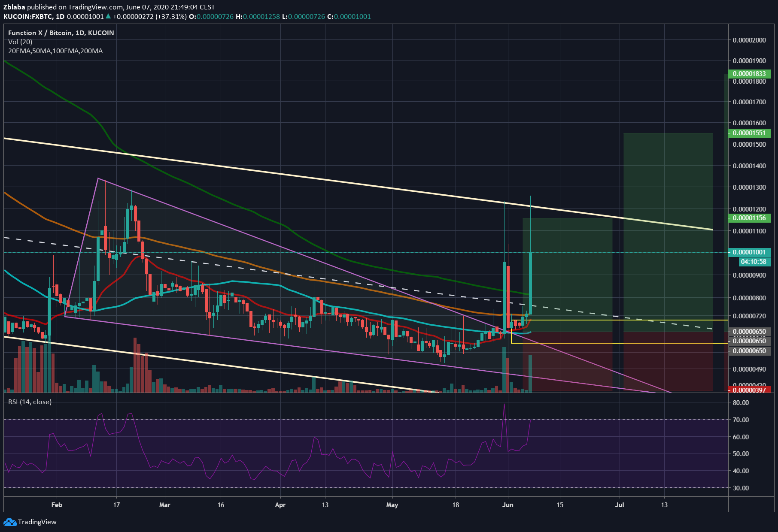Viewport: 778px width, 532px height.
Task: Click the large green candle of latest day
Action: [531, 283]
